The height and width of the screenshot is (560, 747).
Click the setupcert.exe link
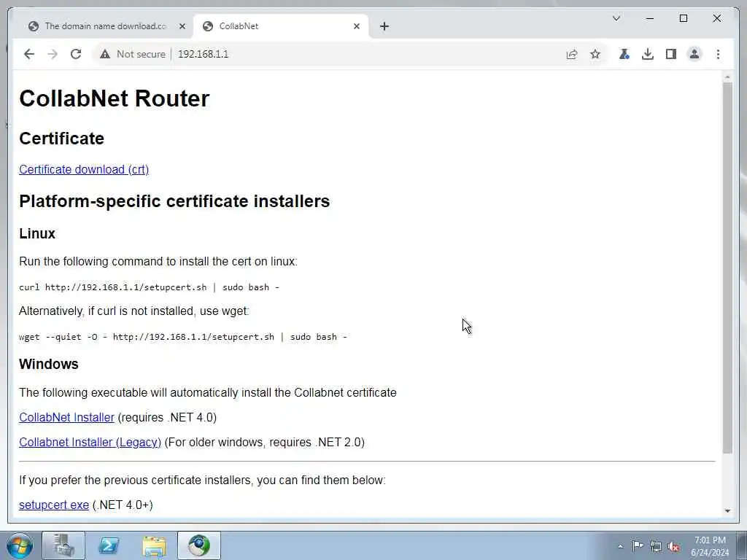(54, 505)
